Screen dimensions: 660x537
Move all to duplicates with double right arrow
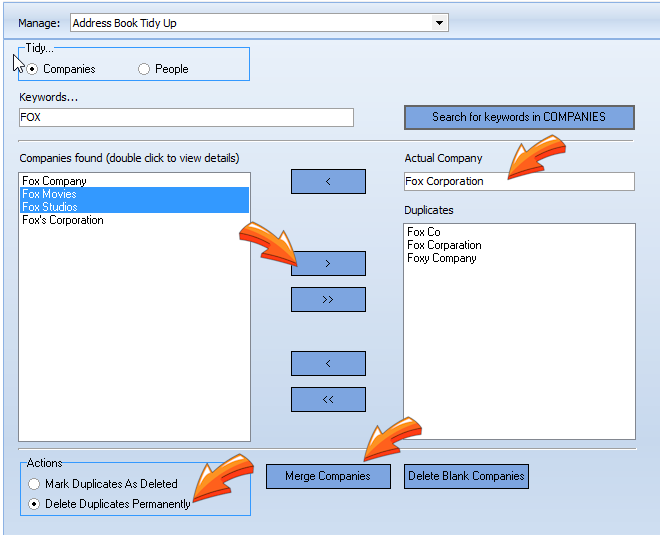click(328, 299)
